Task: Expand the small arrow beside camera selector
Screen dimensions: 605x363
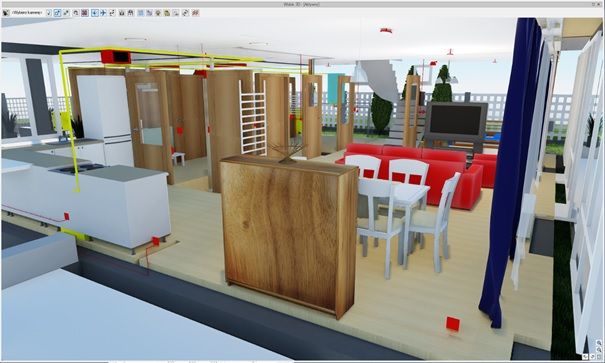Action: 49,13
